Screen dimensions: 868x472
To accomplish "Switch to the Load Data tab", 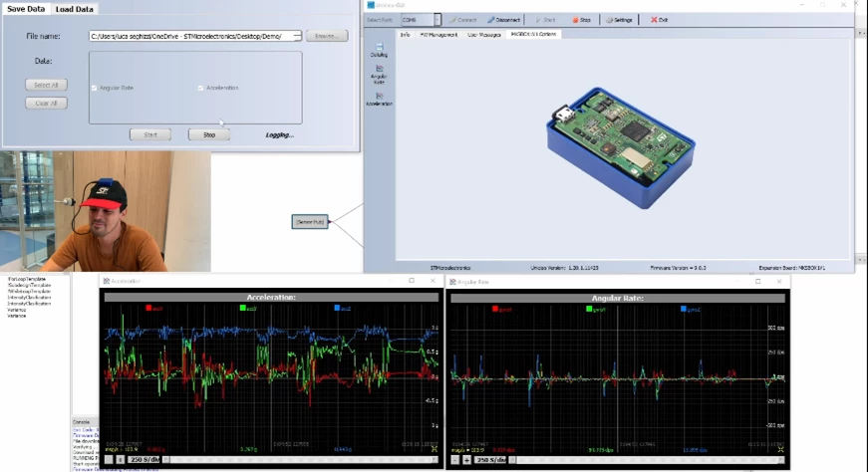I will 74,9.
